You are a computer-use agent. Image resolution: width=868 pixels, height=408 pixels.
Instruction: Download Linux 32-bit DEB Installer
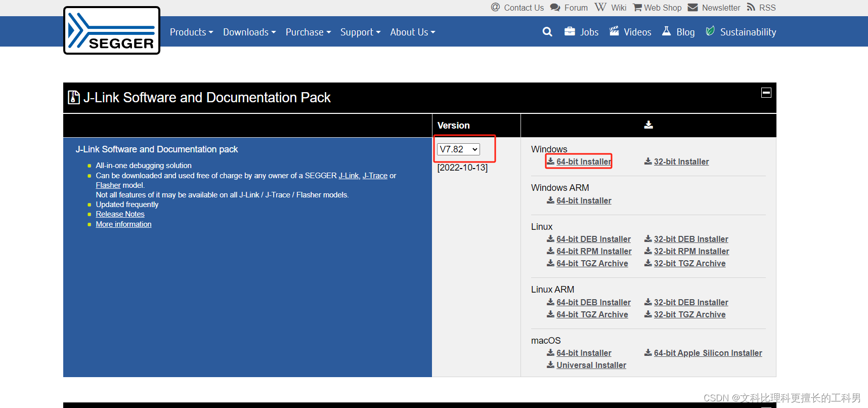[x=691, y=239]
